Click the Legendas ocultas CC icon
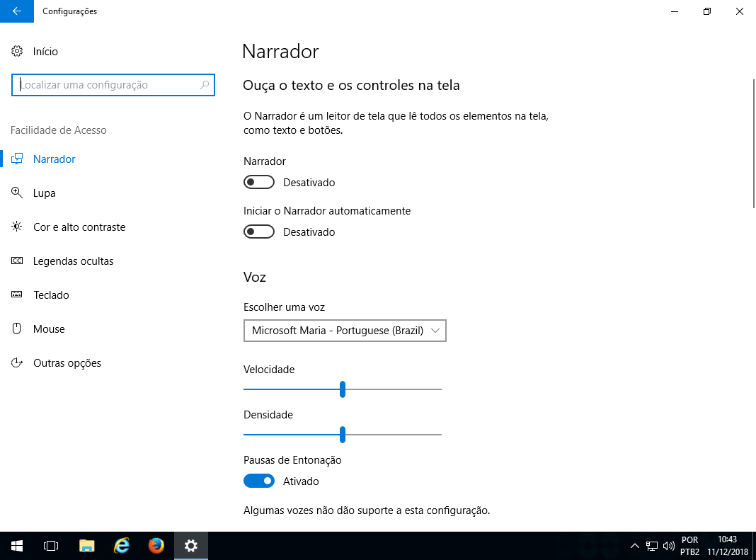 point(18,261)
